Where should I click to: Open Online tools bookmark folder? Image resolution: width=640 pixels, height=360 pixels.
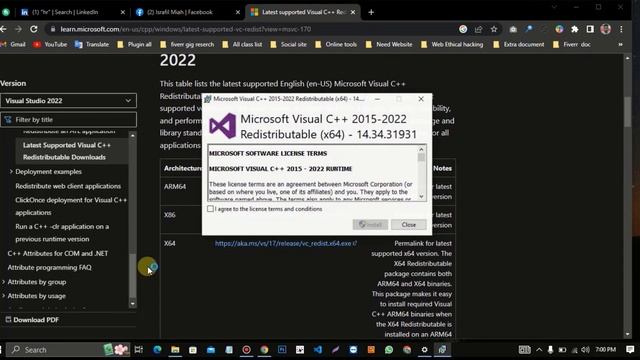336,44
